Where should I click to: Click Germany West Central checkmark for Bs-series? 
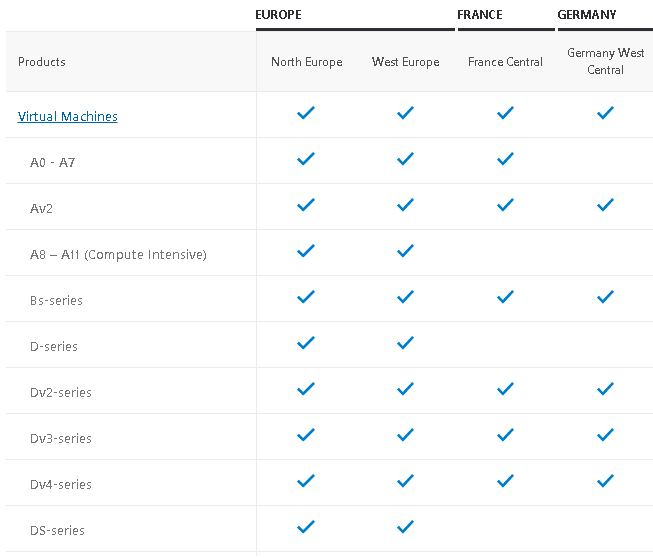point(605,298)
